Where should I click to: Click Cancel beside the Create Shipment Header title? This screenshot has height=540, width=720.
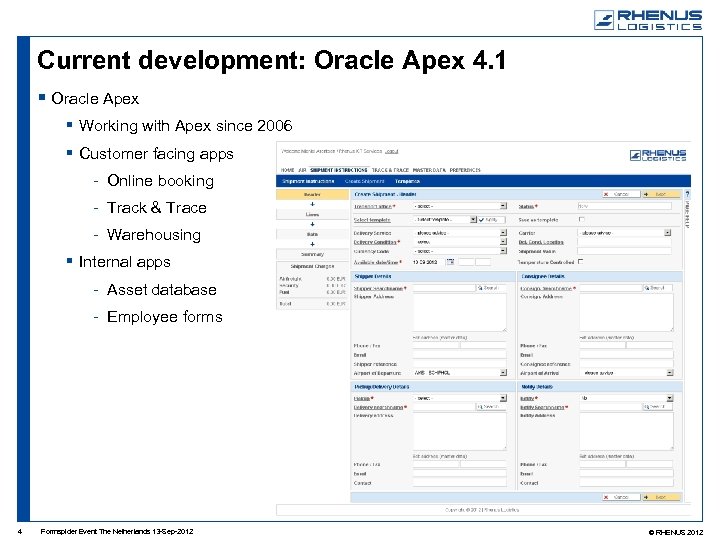[620, 194]
